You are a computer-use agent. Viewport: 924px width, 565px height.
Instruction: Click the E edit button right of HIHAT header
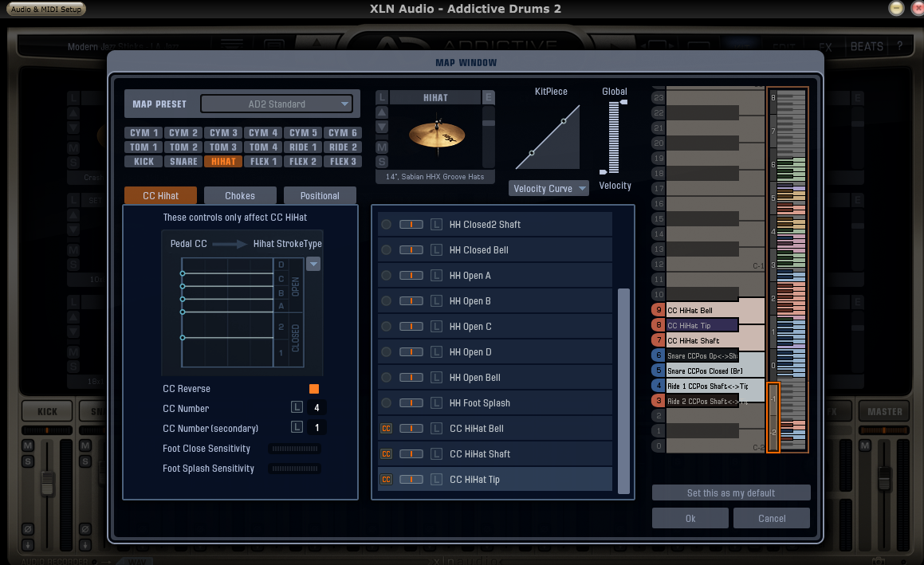pos(488,98)
